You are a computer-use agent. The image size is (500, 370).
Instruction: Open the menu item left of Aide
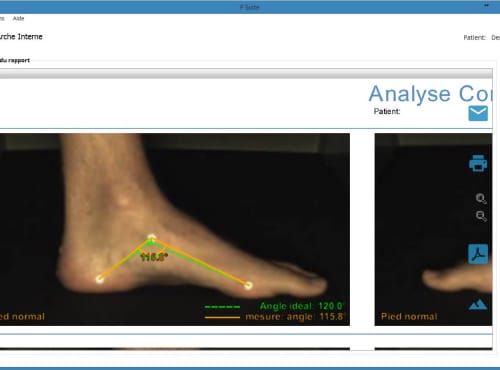click(2, 18)
